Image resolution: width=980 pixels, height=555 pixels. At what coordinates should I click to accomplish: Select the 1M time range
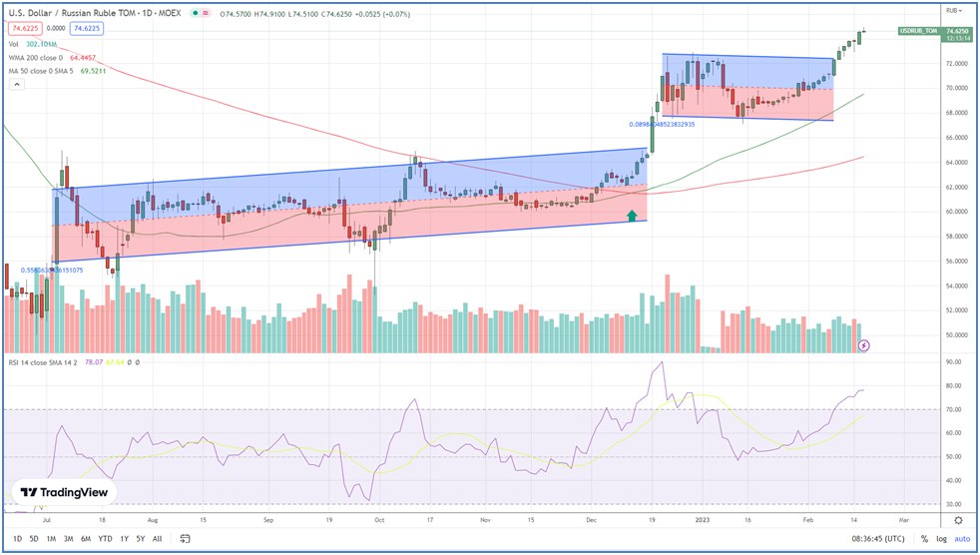click(51, 539)
